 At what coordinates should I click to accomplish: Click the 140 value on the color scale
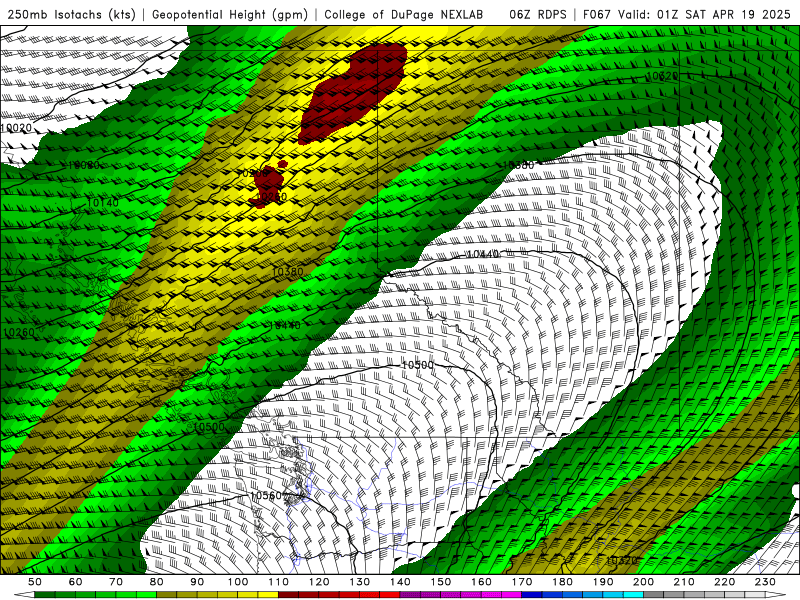400,582
